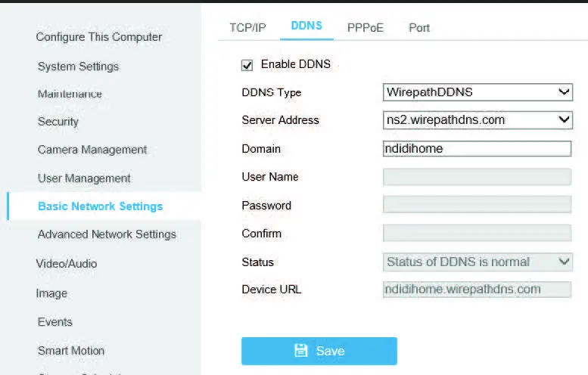Click the Password field
This screenshot has width=588, height=375.
477,205
